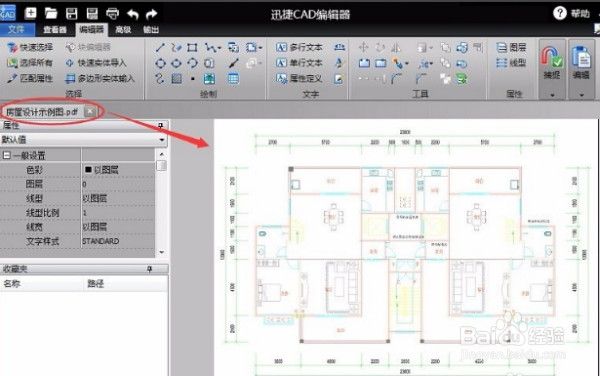The width and height of the screenshot is (600, 376).
Task: Switch to the Editor (编辑器) tab
Action: (91, 29)
